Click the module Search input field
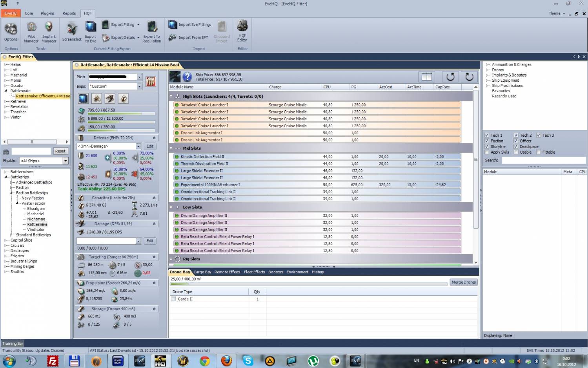The image size is (588, 368). (544, 160)
